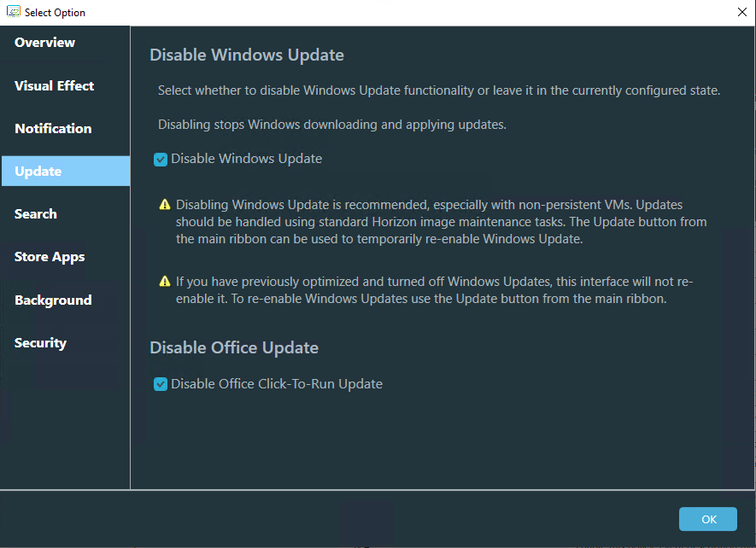Open the Overview section
The height and width of the screenshot is (548, 756).
44,43
